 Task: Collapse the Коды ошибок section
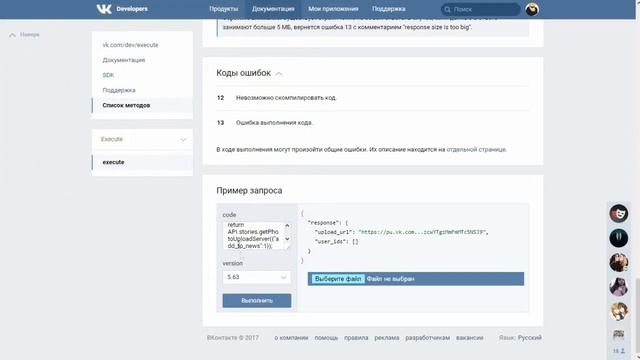tap(279, 74)
